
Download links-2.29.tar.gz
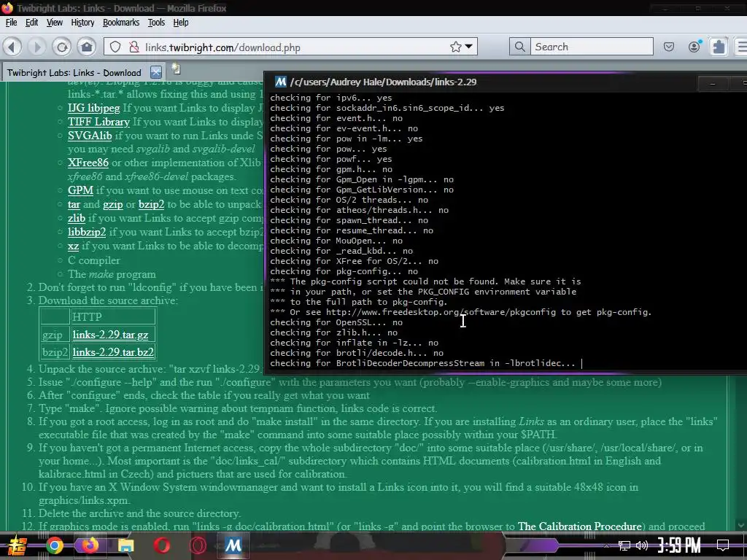[x=111, y=335]
